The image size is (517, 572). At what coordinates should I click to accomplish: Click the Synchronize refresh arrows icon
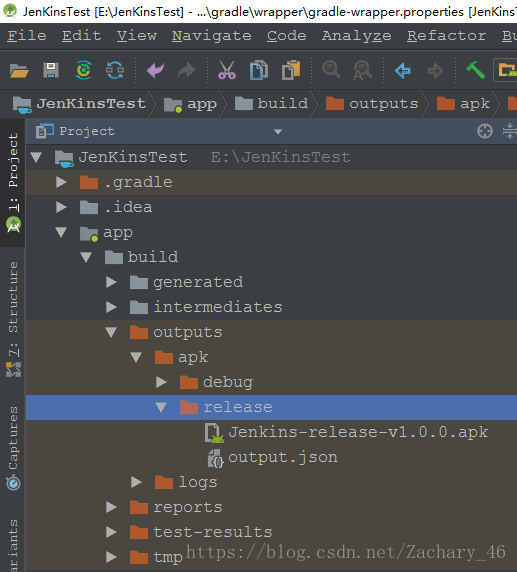pos(115,70)
